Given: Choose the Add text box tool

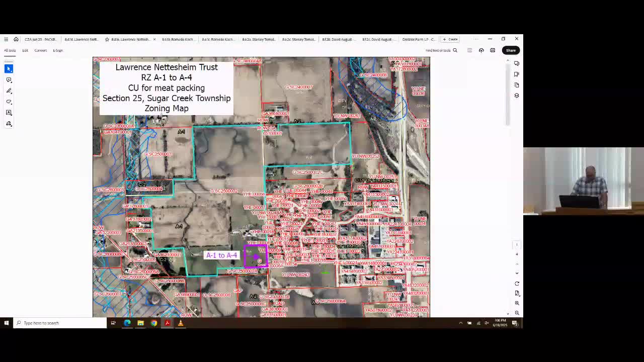Looking at the screenshot, I should 9,113.
